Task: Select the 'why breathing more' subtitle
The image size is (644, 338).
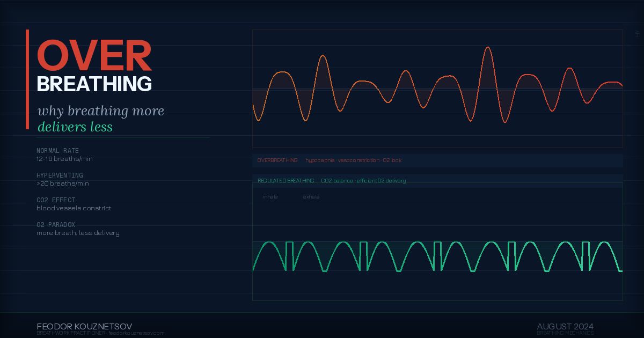Action: pos(101,111)
